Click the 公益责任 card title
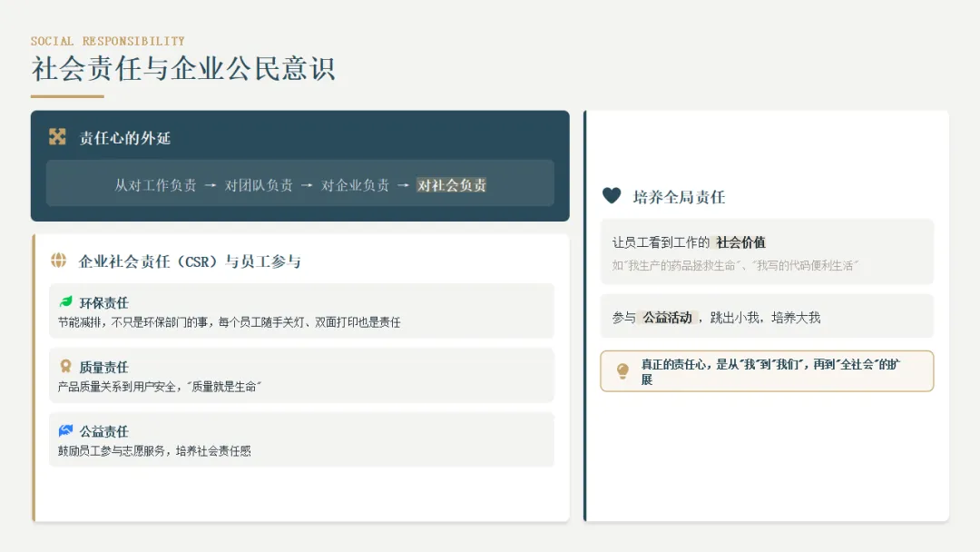 [x=103, y=432]
